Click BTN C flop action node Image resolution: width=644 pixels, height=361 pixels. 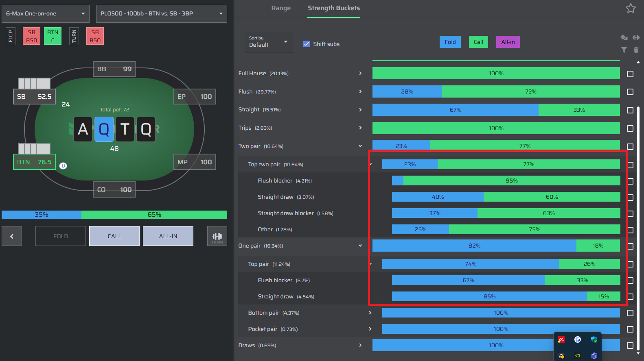[53, 36]
